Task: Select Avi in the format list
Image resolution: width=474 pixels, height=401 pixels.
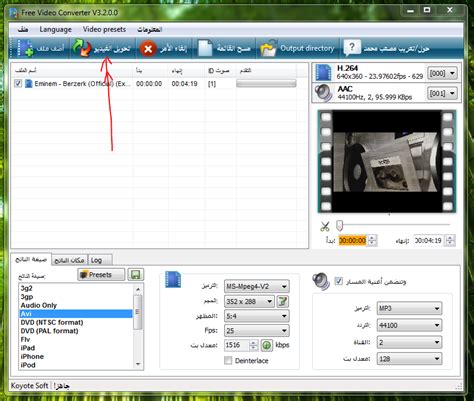Action: [x=76, y=314]
